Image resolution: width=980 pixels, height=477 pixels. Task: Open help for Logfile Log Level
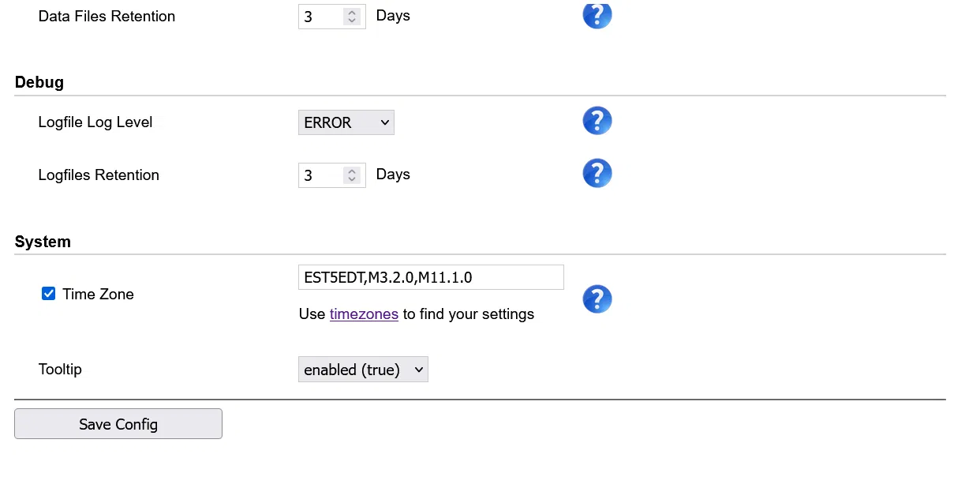tap(597, 120)
